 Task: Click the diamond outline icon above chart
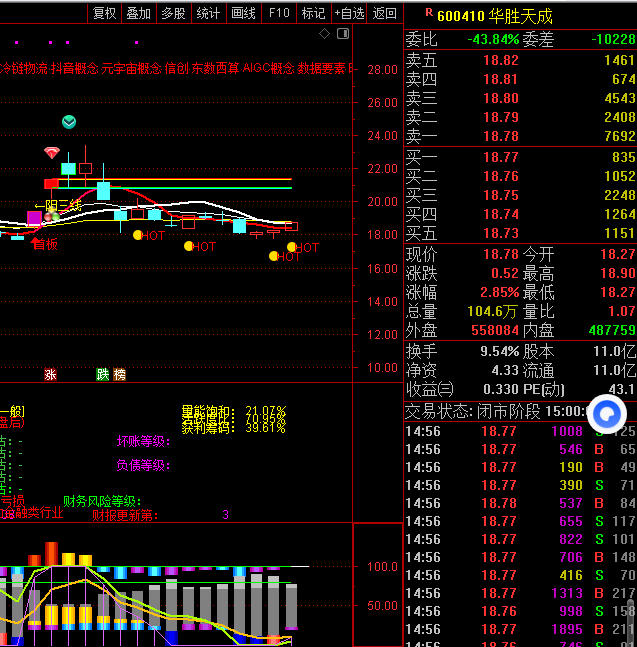(x=323, y=34)
